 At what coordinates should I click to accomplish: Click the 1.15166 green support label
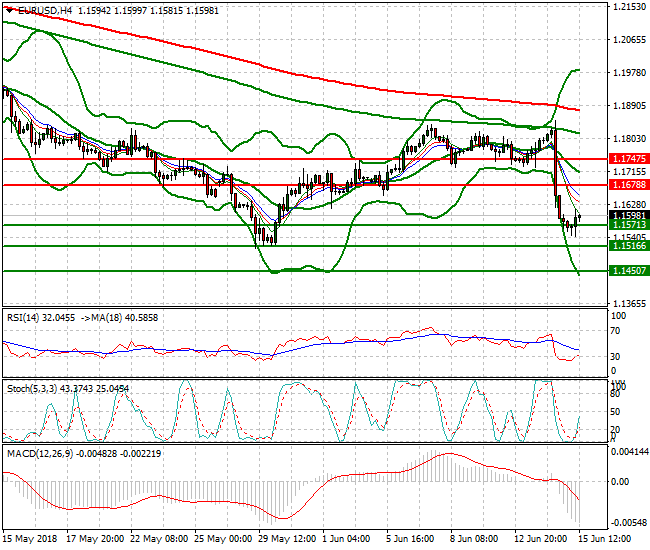pos(629,245)
